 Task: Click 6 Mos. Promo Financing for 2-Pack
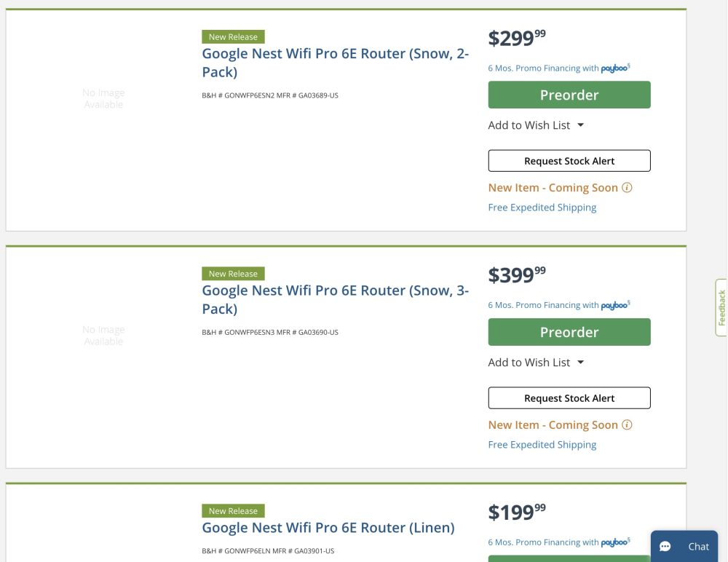click(543, 68)
